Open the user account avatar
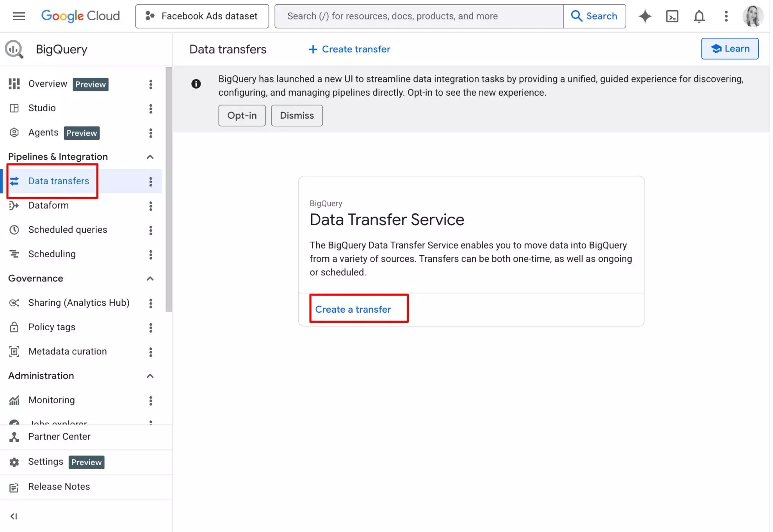 (752, 16)
